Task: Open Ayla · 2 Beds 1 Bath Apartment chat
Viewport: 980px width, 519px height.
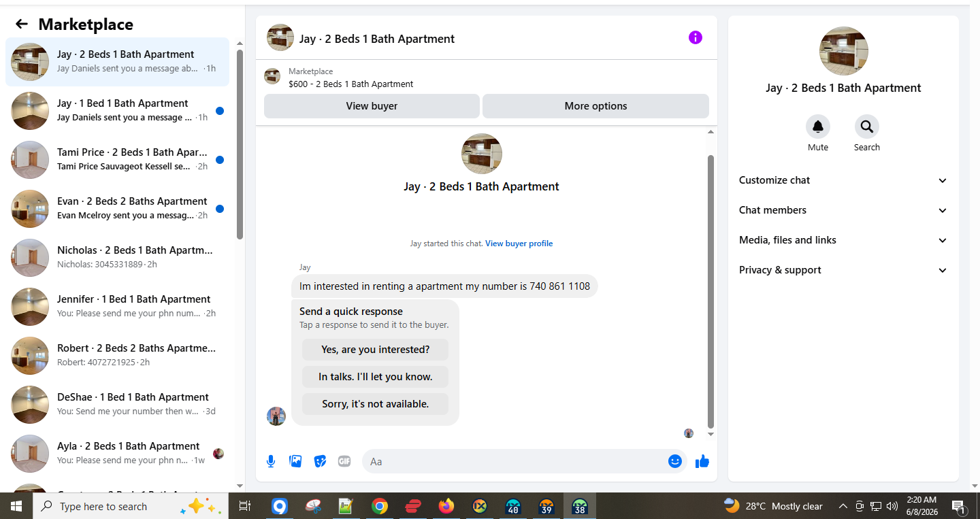Action: click(117, 454)
